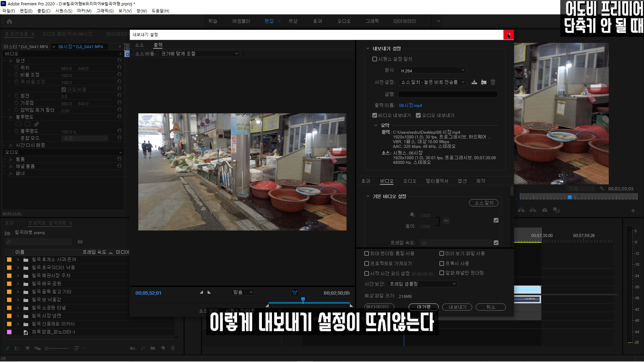Screen dimensions: 644x362
Task: Click the 설명 description input field
Action: click(x=448, y=94)
